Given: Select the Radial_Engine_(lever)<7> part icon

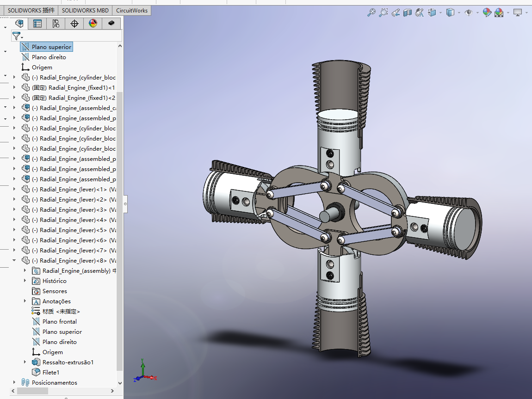Looking at the screenshot, I should tap(26, 250).
